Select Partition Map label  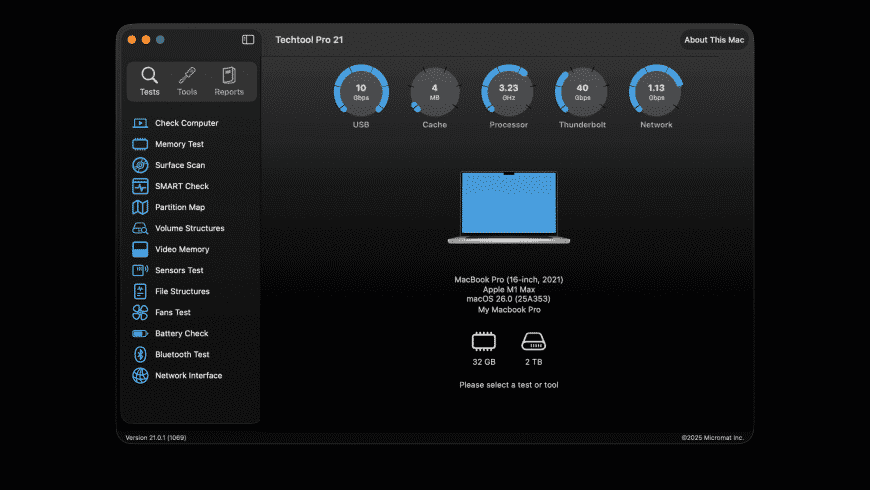coord(180,208)
